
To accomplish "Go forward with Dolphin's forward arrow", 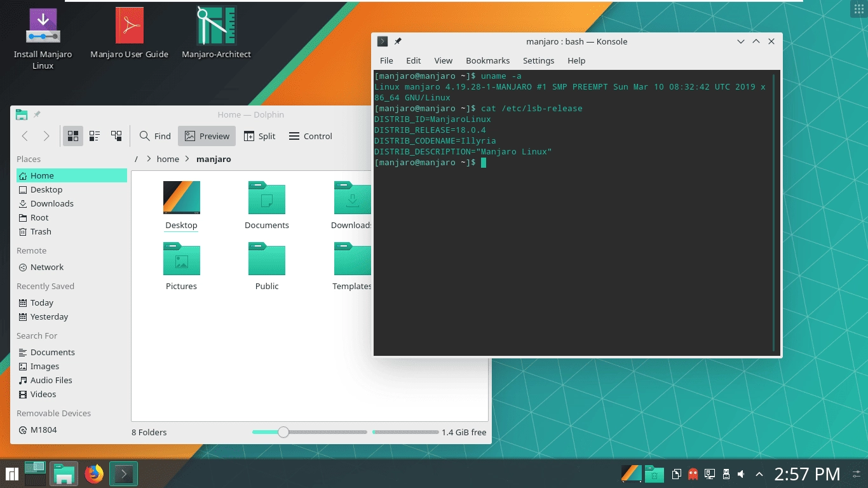I will pos(46,136).
